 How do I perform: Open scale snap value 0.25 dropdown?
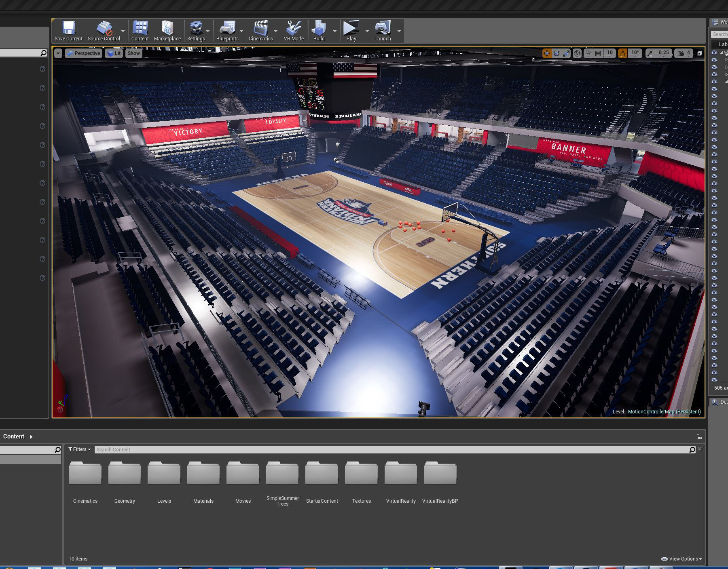click(664, 53)
